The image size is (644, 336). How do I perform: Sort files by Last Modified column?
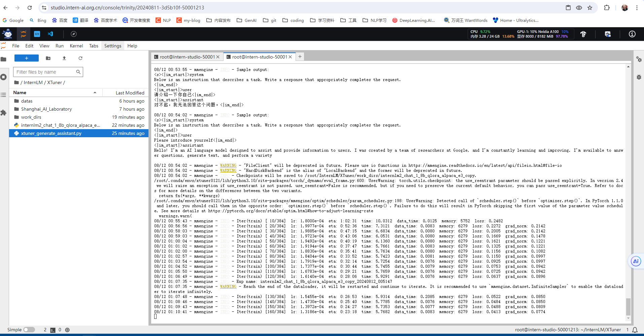click(x=125, y=93)
